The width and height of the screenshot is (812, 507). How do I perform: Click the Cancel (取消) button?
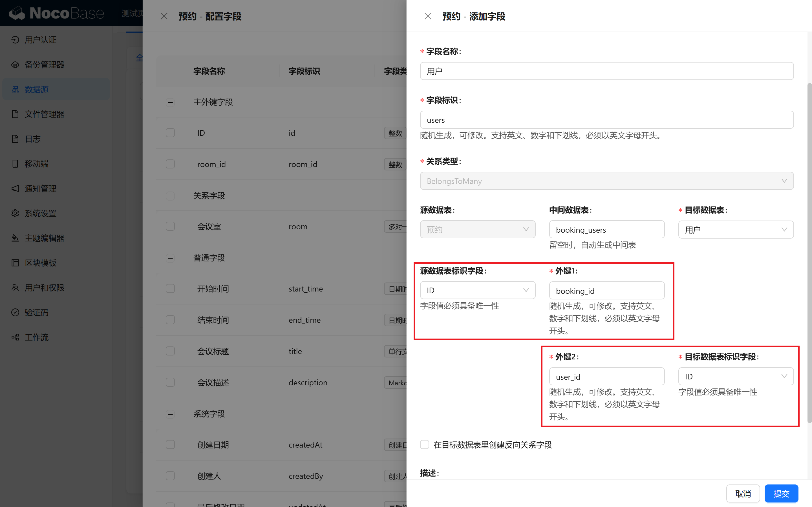coord(743,493)
